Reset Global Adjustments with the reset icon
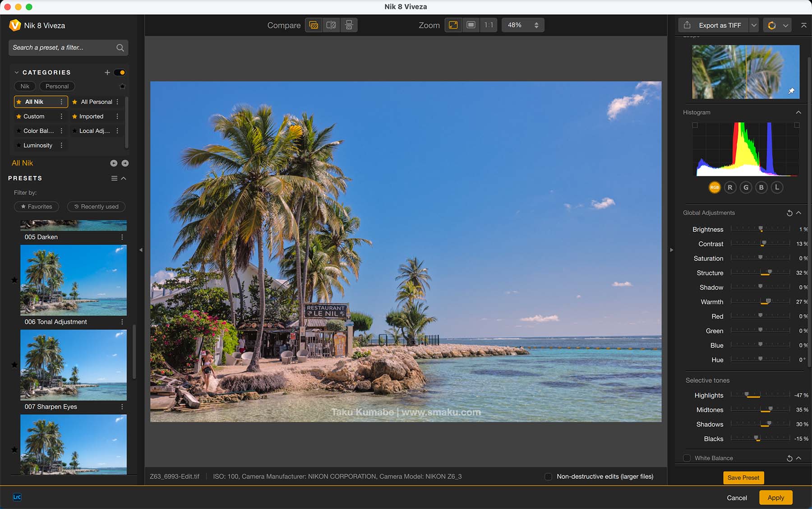The image size is (812, 509). 789,213
